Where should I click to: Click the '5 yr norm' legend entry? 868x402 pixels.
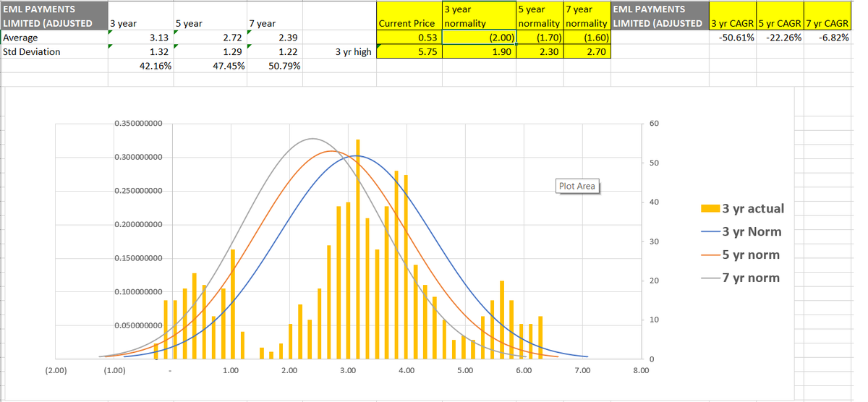pos(741,255)
